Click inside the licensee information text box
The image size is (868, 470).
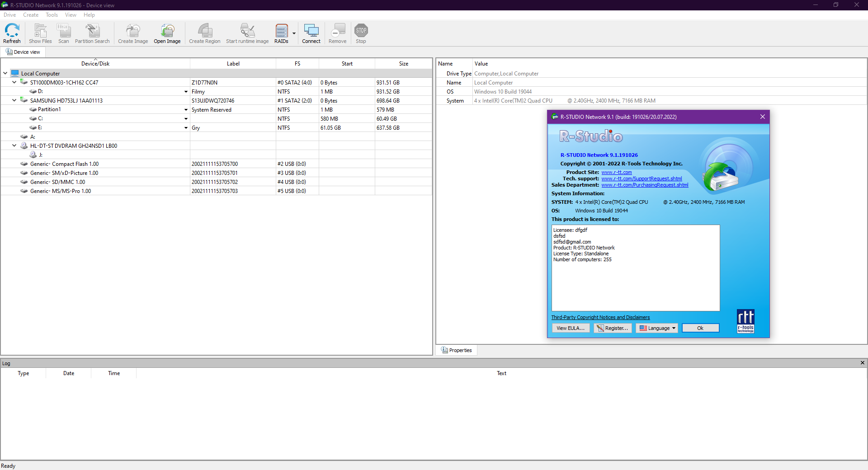(636, 268)
